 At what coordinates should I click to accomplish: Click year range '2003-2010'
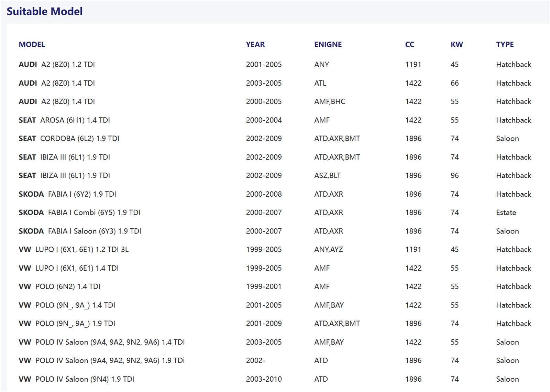tap(264, 379)
